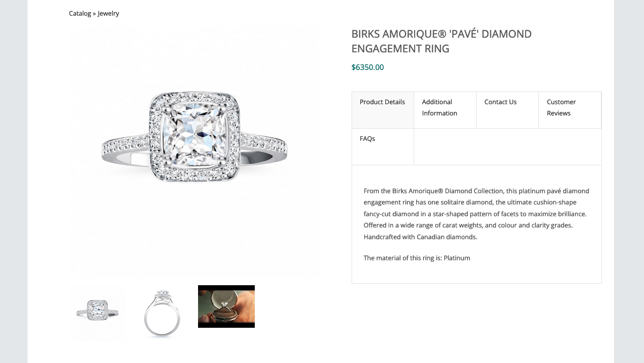Switch to the Product Details tab
This screenshot has width=644, height=363.
382,110
